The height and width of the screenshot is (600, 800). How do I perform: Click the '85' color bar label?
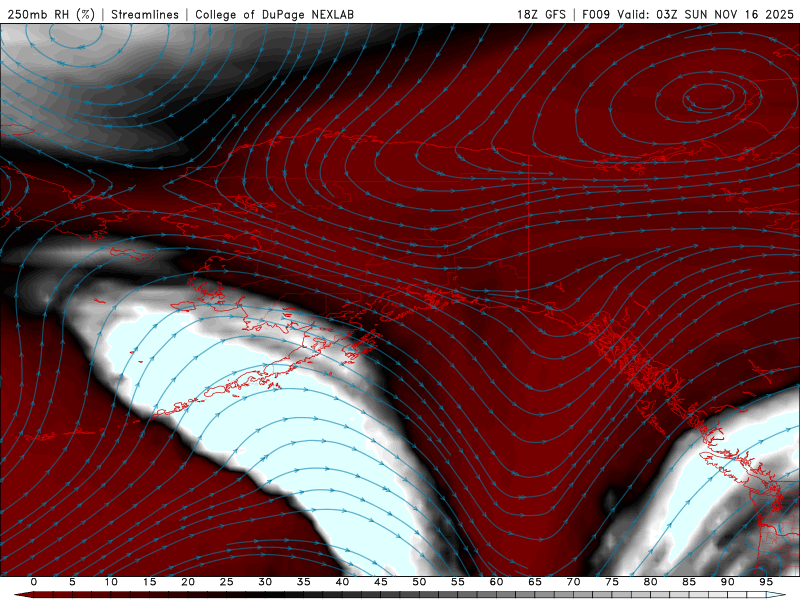click(689, 582)
